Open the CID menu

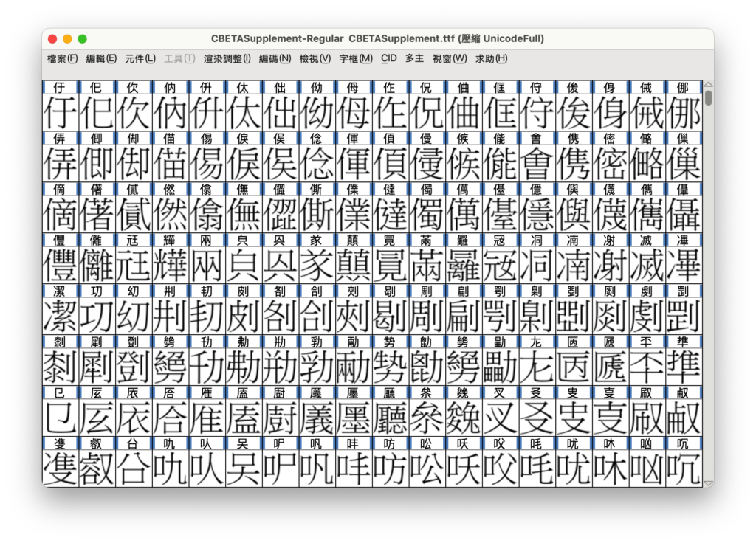[x=388, y=59]
